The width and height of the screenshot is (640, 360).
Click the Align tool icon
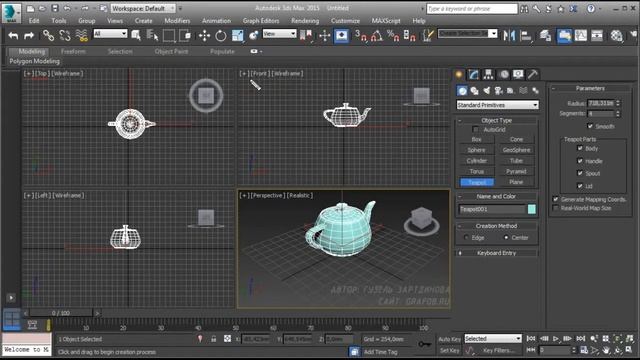click(526, 36)
